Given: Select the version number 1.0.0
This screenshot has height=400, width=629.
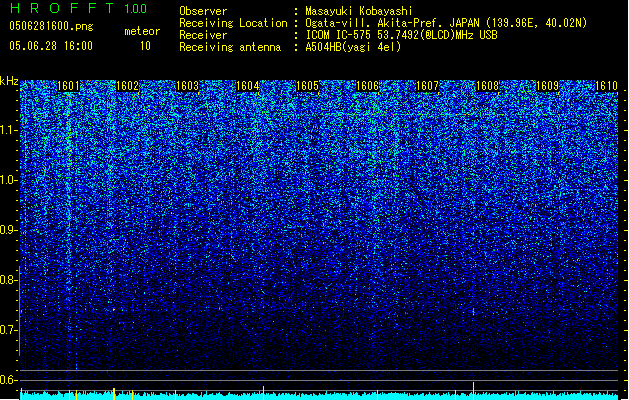Looking at the screenshot, I should point(136,9).
